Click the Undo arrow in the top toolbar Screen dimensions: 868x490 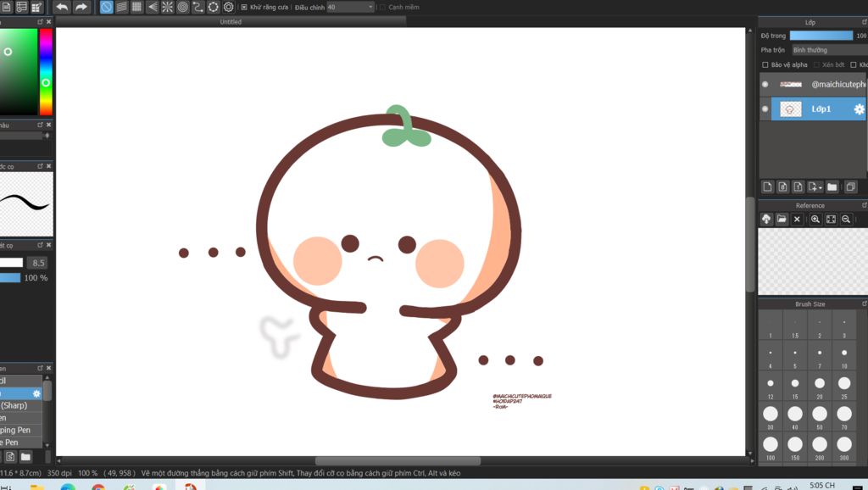[63, 7]
